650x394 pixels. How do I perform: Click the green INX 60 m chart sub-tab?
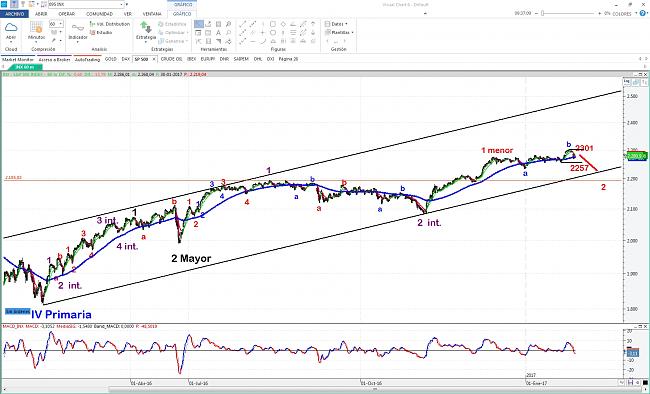[26, 67]
